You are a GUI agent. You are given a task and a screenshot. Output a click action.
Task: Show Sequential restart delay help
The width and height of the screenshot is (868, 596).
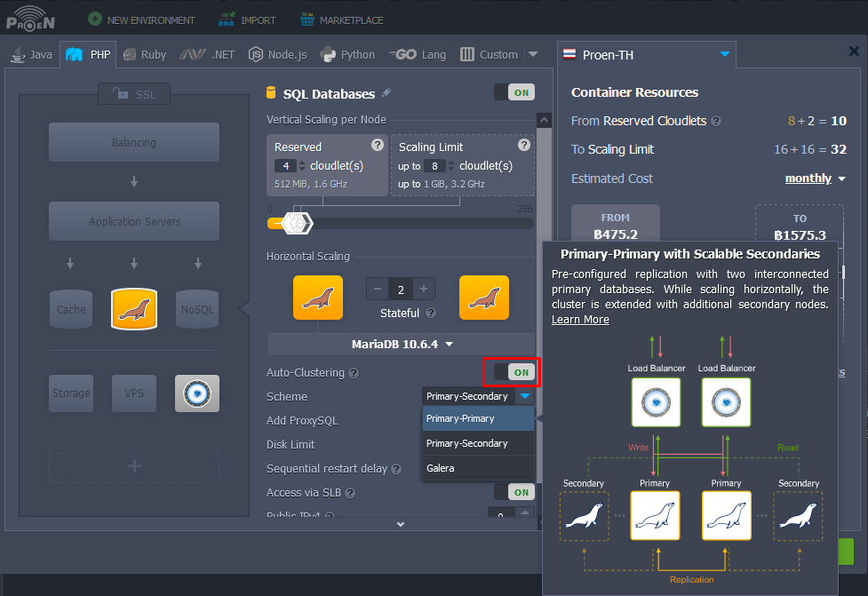pyautogui.click(x=396, y=469)
